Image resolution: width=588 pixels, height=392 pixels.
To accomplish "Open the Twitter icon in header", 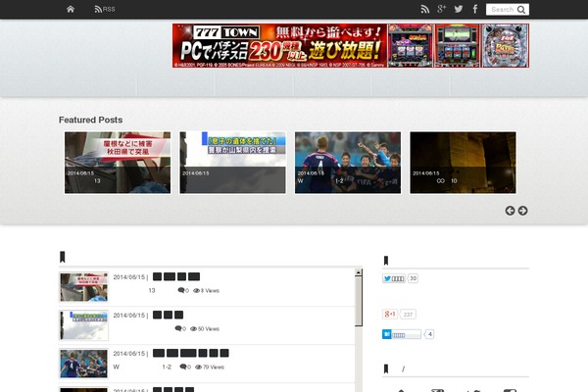I will 459,9.
